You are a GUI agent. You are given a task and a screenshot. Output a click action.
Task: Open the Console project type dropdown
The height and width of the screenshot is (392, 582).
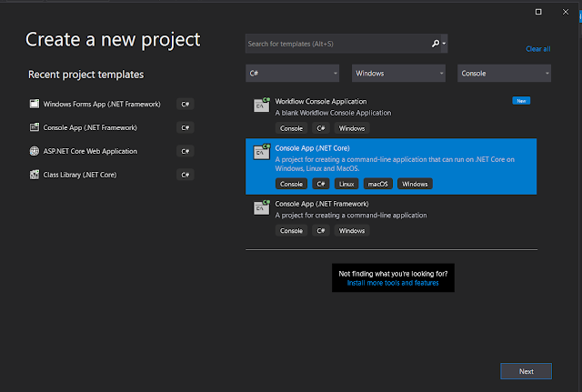(x=504, y=73)
